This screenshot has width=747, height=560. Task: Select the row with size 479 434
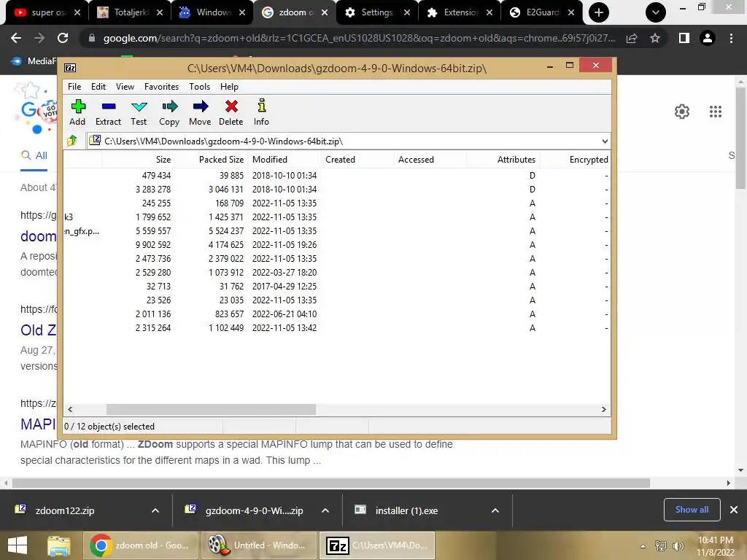[x=337, y=175]
